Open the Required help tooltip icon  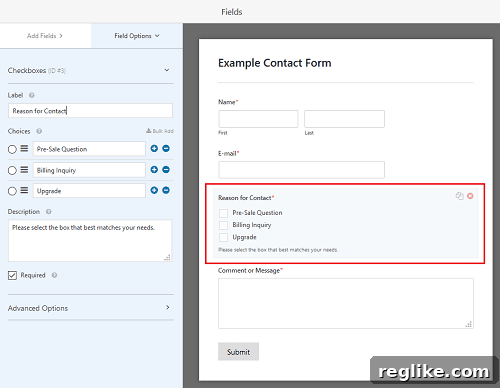pos(54,275)
